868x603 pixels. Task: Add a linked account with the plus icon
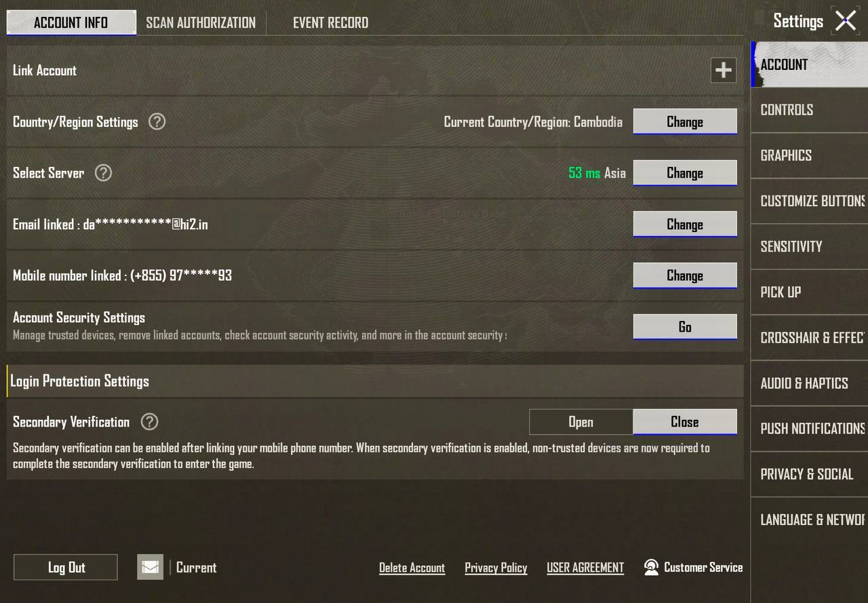(x=724, y=70)
